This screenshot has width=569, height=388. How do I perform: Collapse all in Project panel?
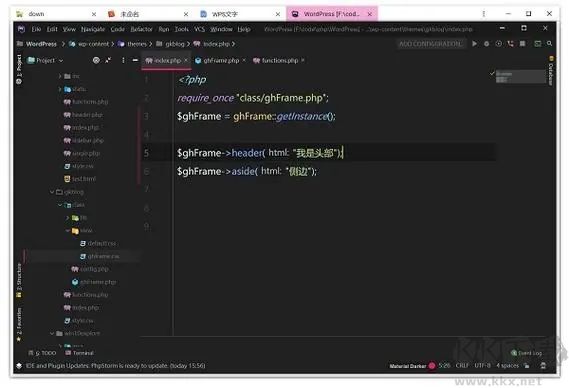click(x=108, y=60)
